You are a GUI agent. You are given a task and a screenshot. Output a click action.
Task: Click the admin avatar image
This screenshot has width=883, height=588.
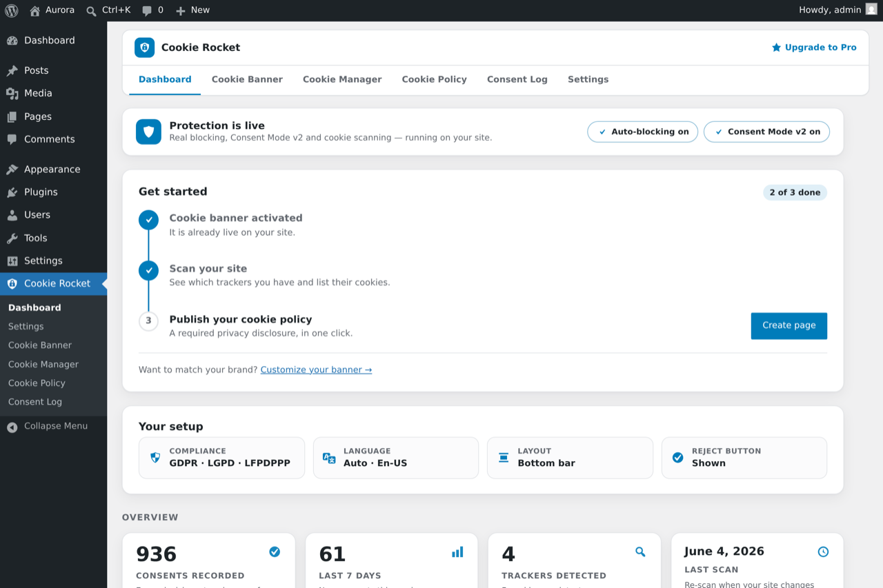click(x=871, y=9)
